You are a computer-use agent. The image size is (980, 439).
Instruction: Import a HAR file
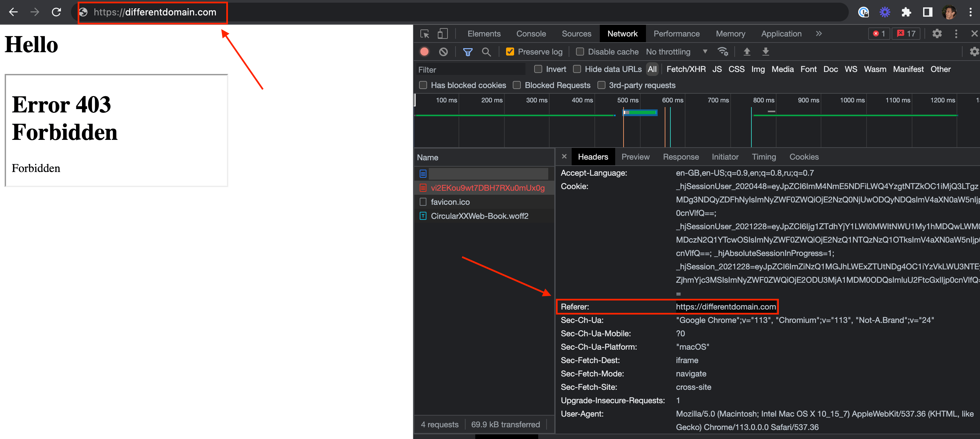coord(747,52)
